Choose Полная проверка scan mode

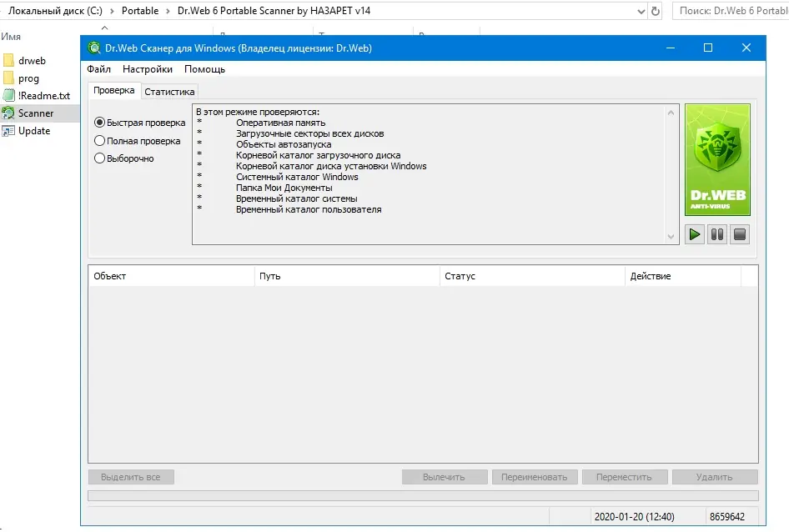(138, 141)
